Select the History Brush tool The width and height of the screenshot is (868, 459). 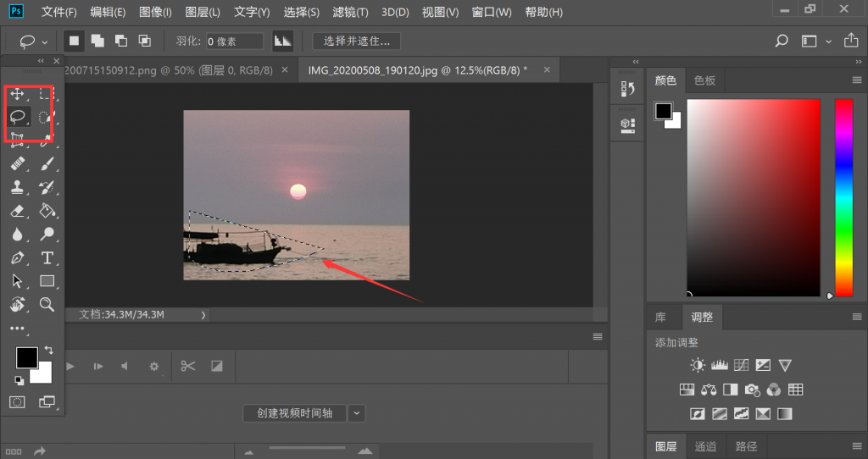point(47,187)
